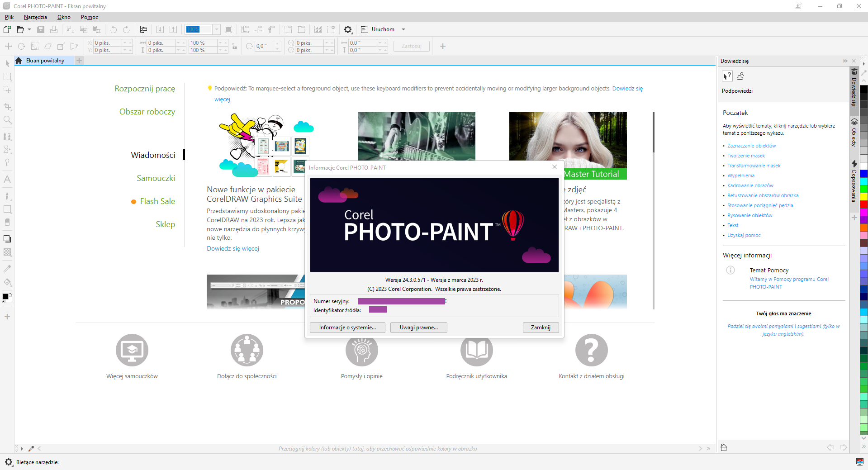Screen dimensions: 868x470
Task: Click the 'Kontakt z działem obsługi' question icon
Action: pos(592,350)
